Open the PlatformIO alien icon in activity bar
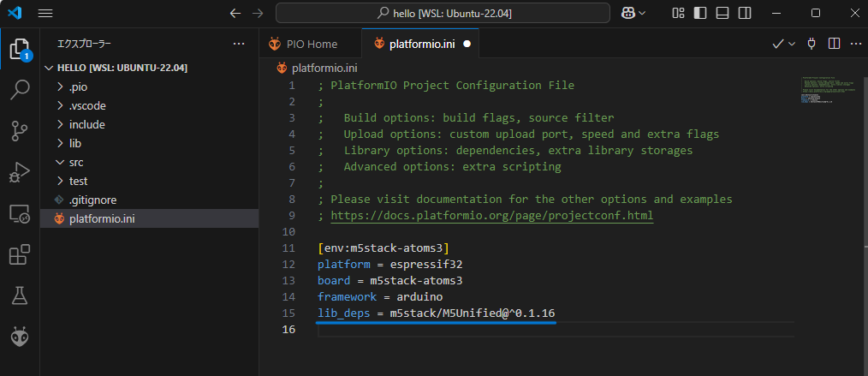The height and width of the screenshot is (376, 868). click(x=20, y=337)
